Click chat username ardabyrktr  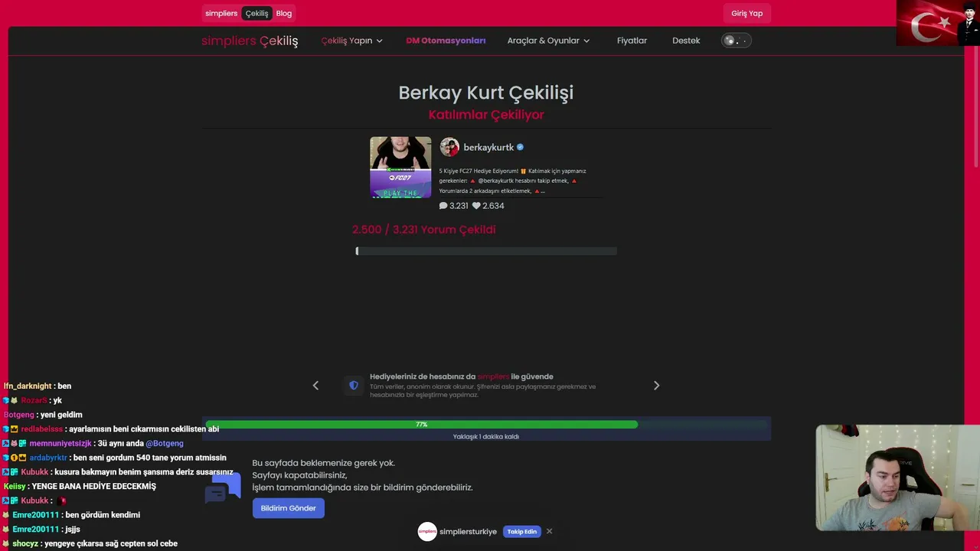coord(48,458)
